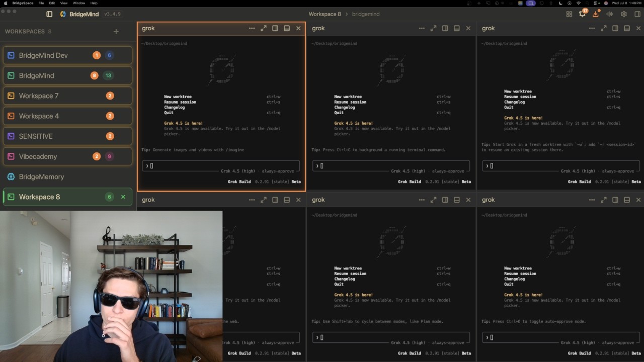Open BridgeMemory in the sidebar
This screenshot has width=644, height=362.
[x=67, y=176]
